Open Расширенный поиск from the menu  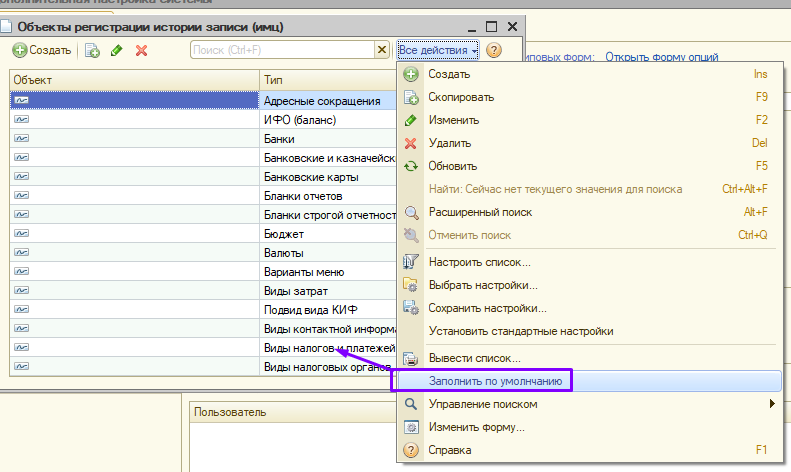coord(480,212)
